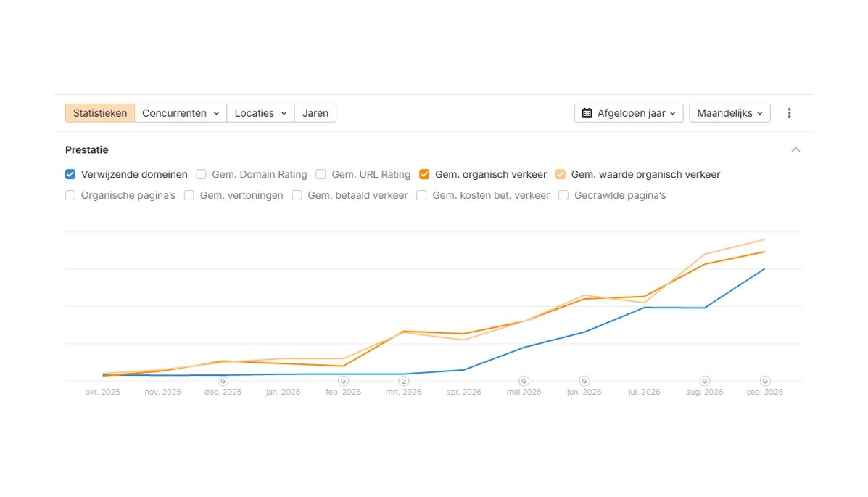
Task: Click the Google update marker under mei 2026
Action: pos(524,381)
